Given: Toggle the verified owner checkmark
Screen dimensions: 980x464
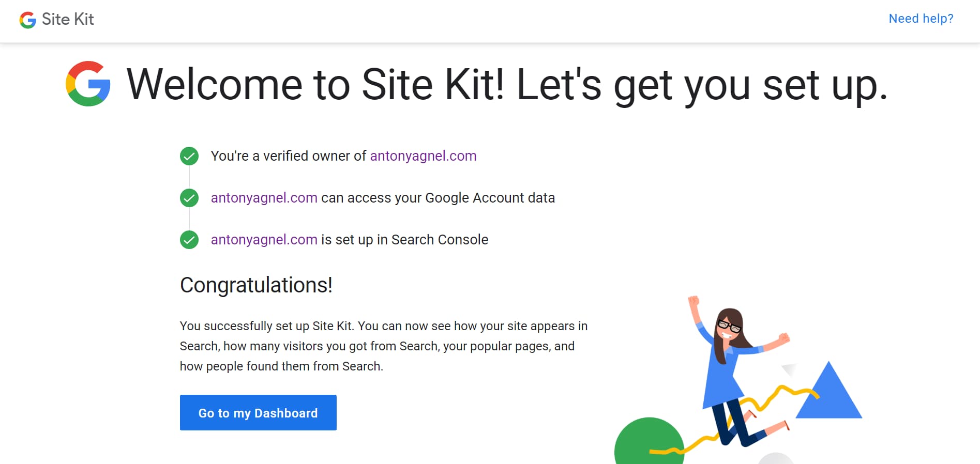Looking at the screenshot, I should (x=189, y=156).
